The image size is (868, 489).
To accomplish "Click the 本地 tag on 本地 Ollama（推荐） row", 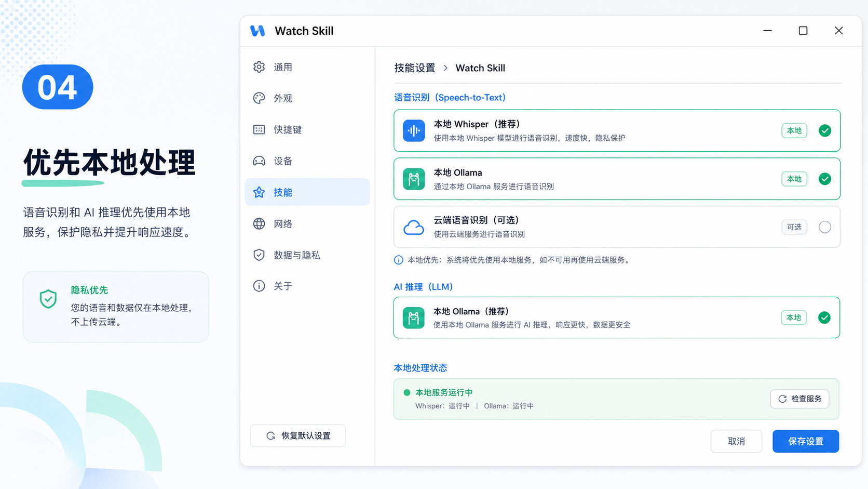I will 794,318.
